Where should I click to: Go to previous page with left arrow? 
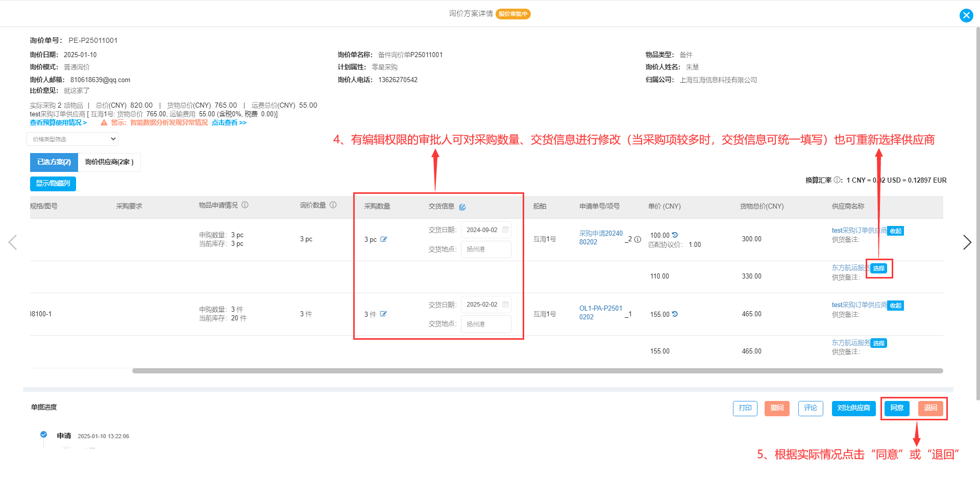(x=13, y=242)
